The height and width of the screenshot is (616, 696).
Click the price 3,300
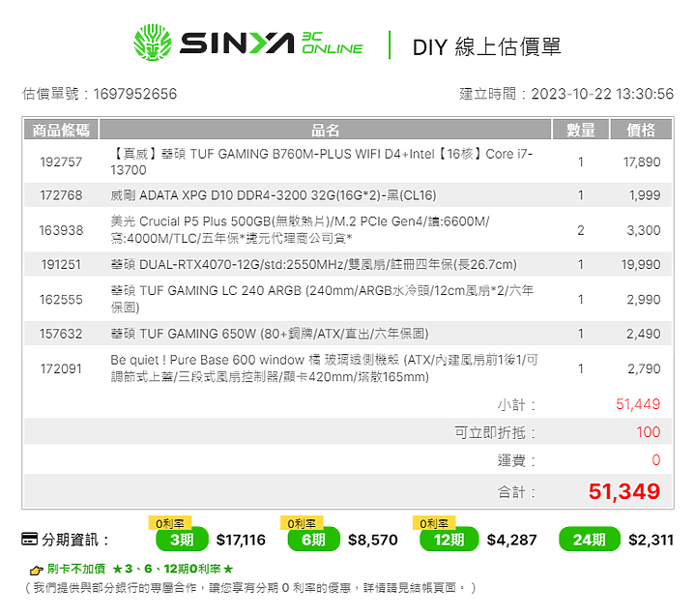(x=644, y=230)
